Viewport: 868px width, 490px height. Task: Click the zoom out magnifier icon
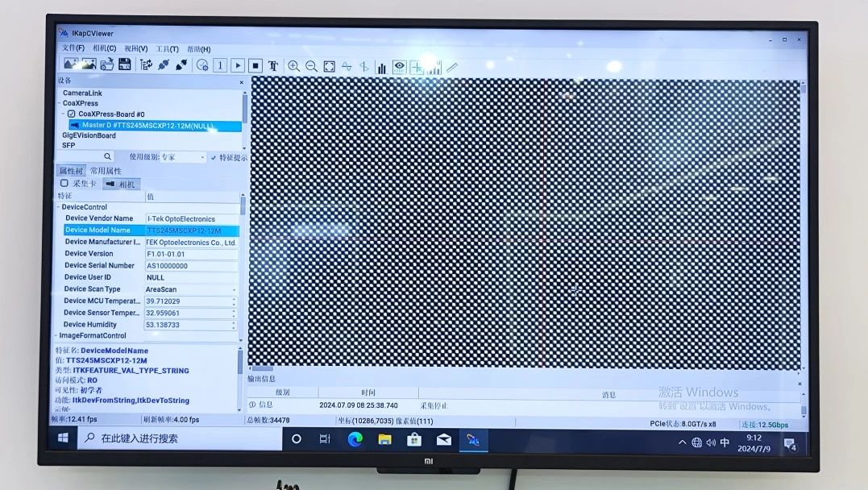point(311,67)
